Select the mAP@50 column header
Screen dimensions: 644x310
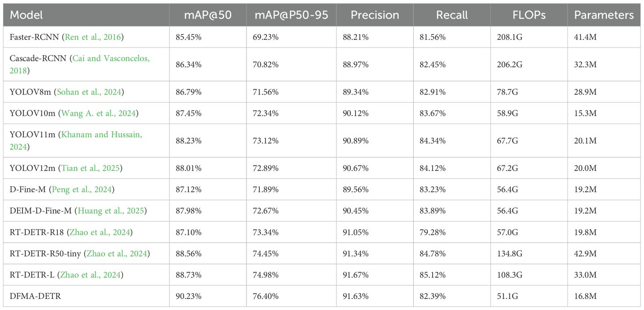(207, 15)
